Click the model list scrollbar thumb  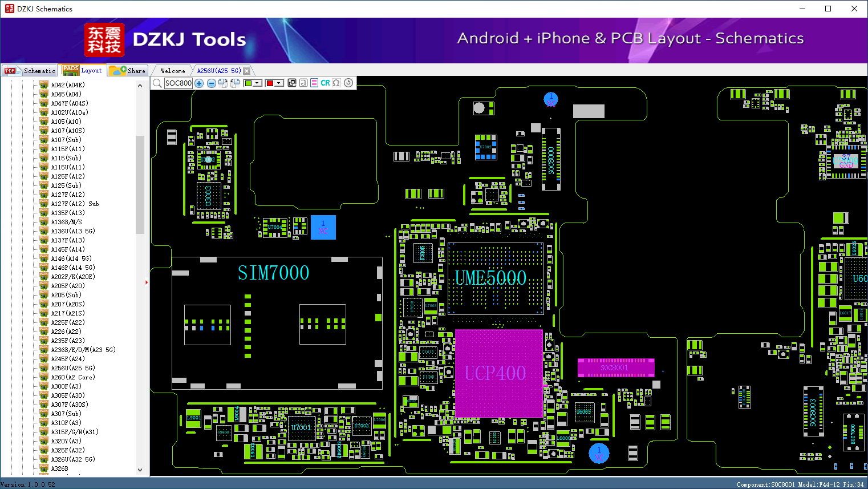(x=140, y=185)
